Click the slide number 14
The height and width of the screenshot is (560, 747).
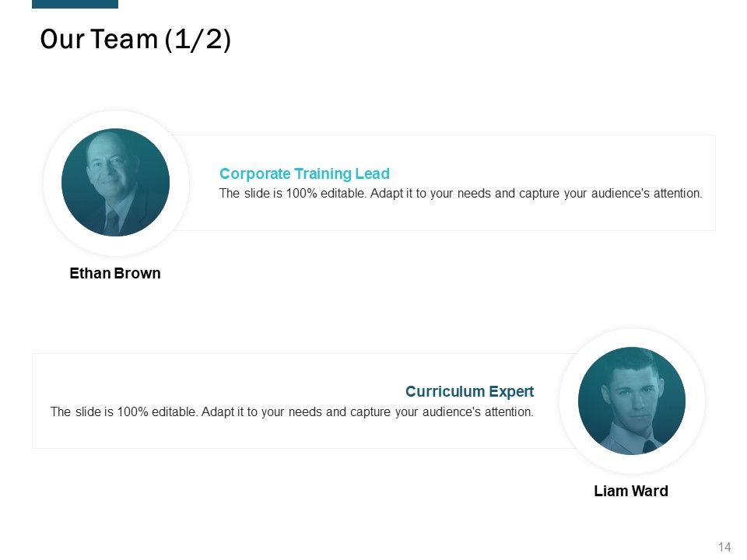point(724,547)
